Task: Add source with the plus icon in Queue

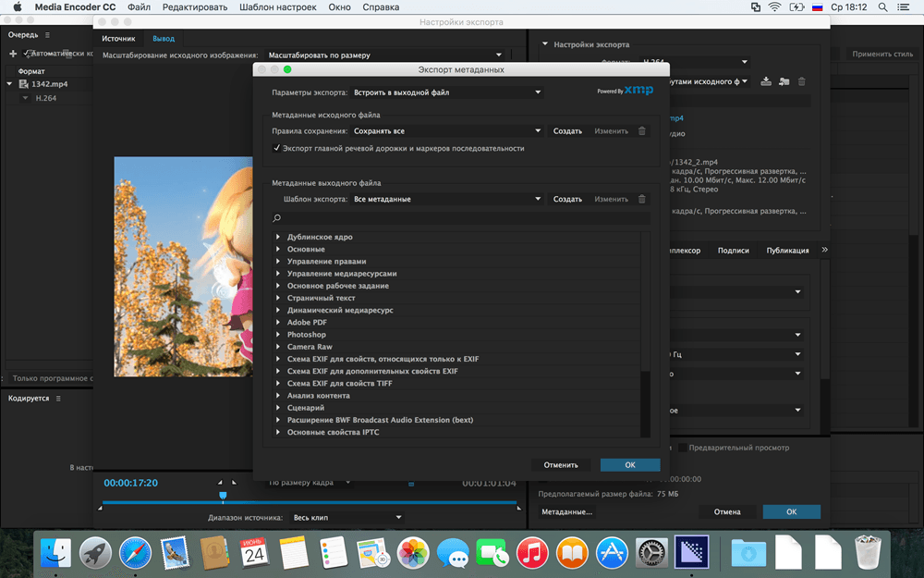Action: tap(13, 54)
